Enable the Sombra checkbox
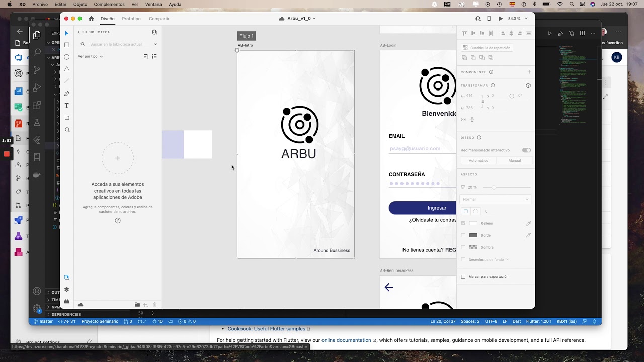 [x=463, y=247]
